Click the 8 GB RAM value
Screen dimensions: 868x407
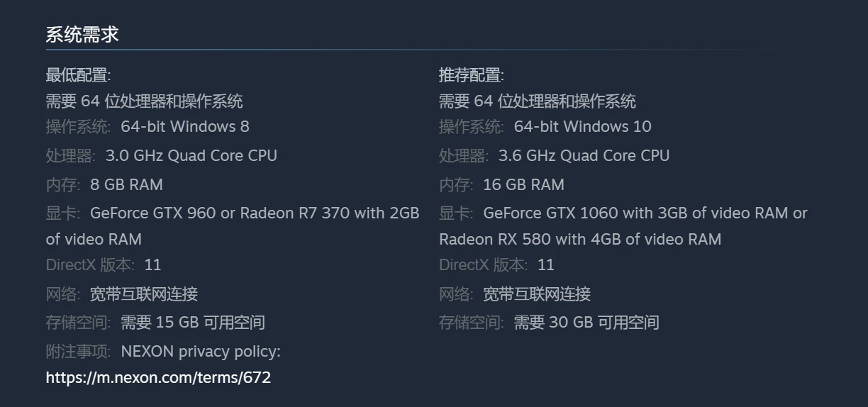(x=126, y=184)
